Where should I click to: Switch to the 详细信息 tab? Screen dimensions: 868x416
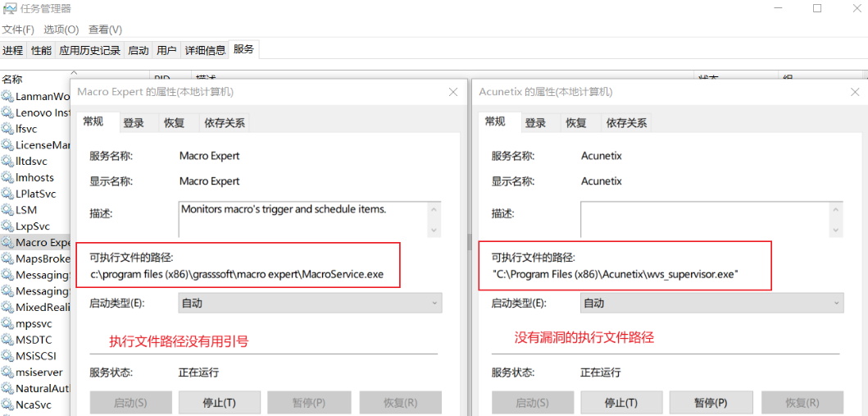coord(206,50)
